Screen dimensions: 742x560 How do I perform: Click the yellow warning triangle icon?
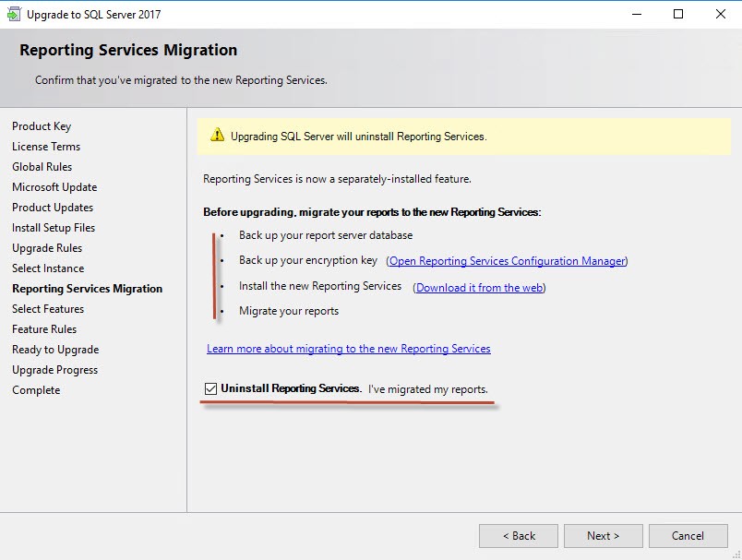coord(214,136)
